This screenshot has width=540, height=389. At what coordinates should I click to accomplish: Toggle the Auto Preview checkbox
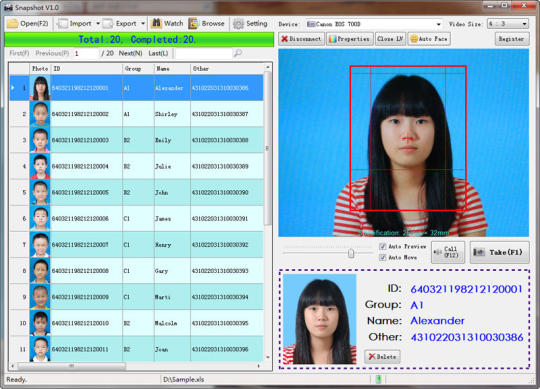click(x=382, y=246)
